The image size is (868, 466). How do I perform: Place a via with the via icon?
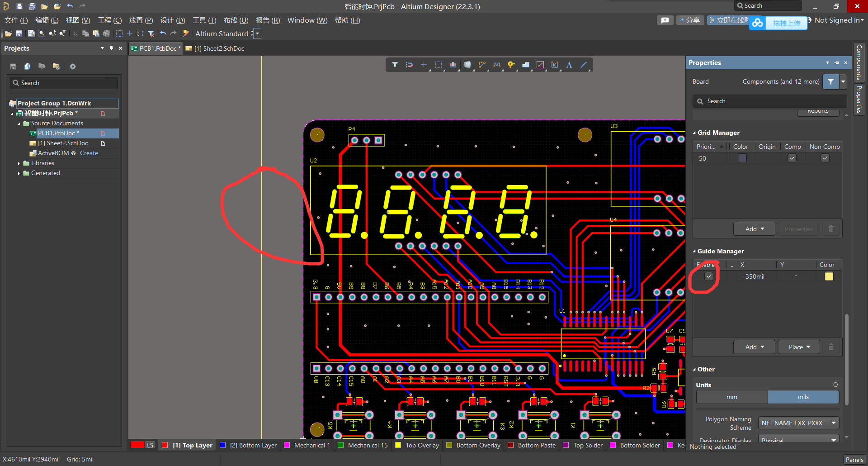pos(511,65)
